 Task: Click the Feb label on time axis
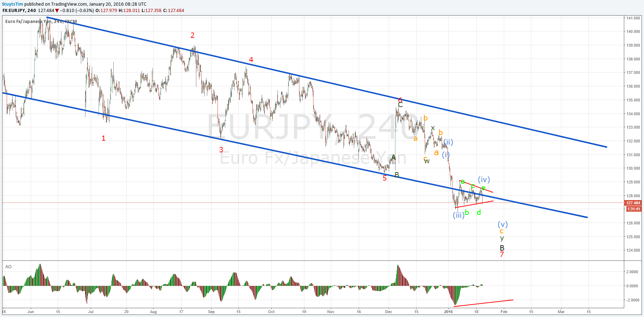(504, 312)
